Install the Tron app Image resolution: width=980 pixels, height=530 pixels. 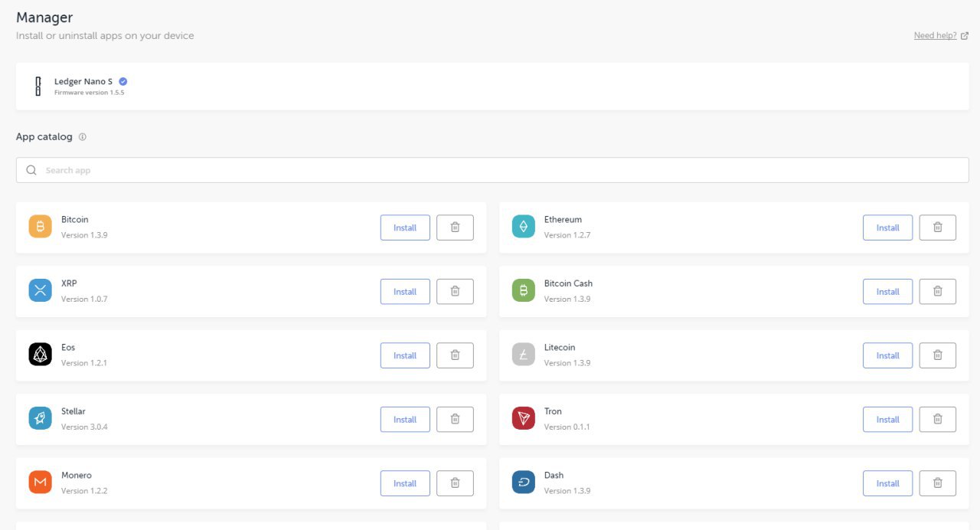tap(887, 420)
